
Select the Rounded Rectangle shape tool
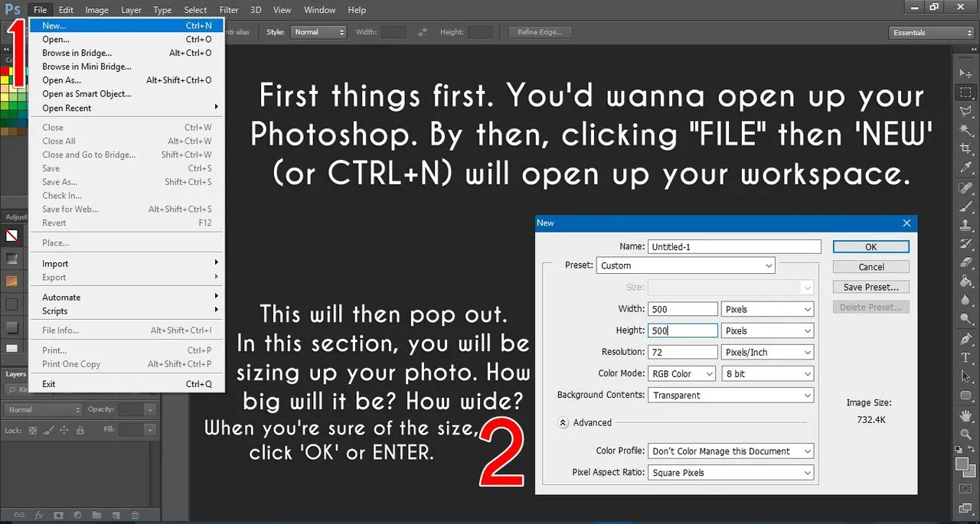click(x=965, y=395)
